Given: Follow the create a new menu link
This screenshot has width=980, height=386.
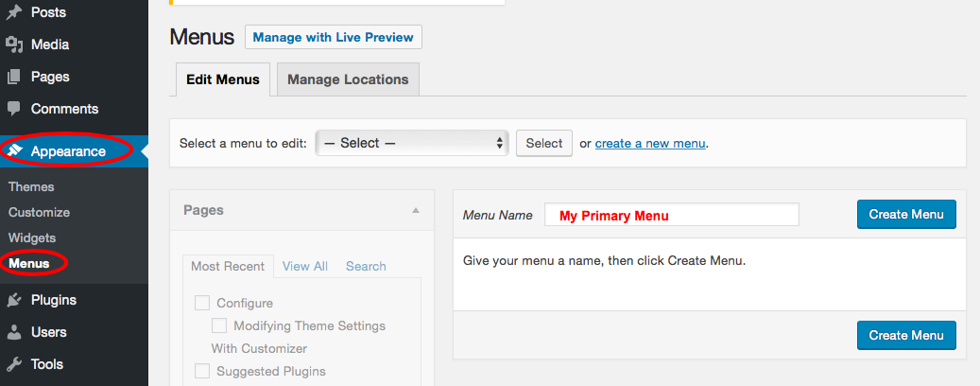Looking at the screenshot, I should tap(650, 143).
